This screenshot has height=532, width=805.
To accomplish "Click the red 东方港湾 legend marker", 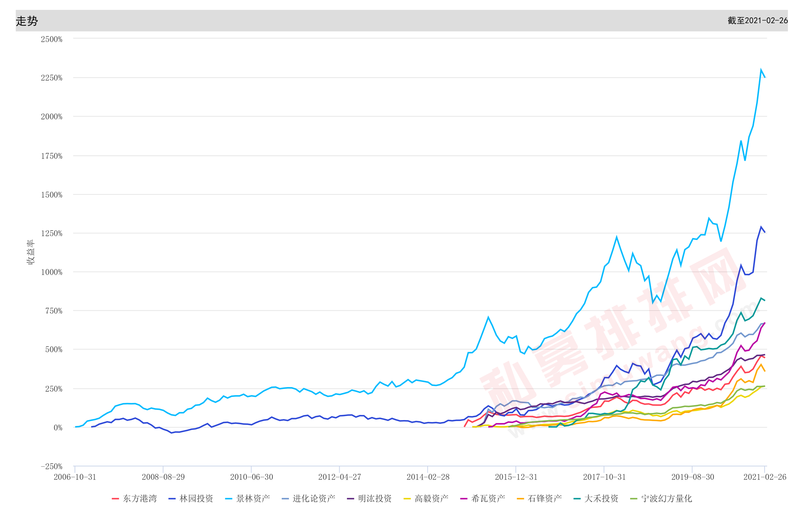I will tap(115, 499).
